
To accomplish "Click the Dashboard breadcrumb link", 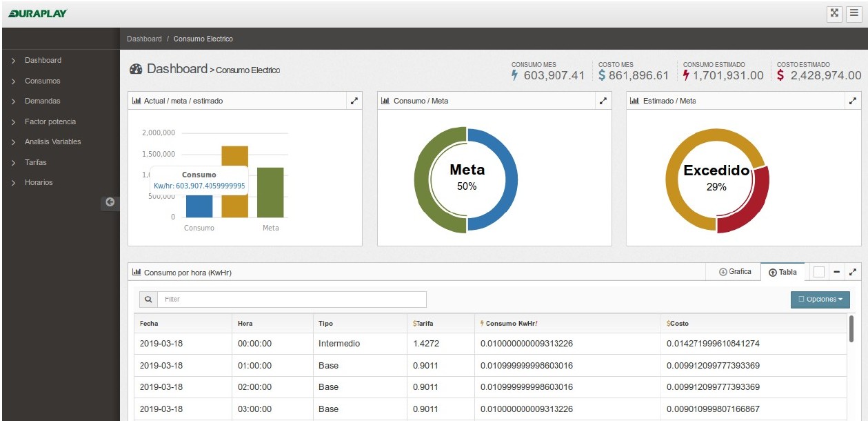I will tap(144, 39).
